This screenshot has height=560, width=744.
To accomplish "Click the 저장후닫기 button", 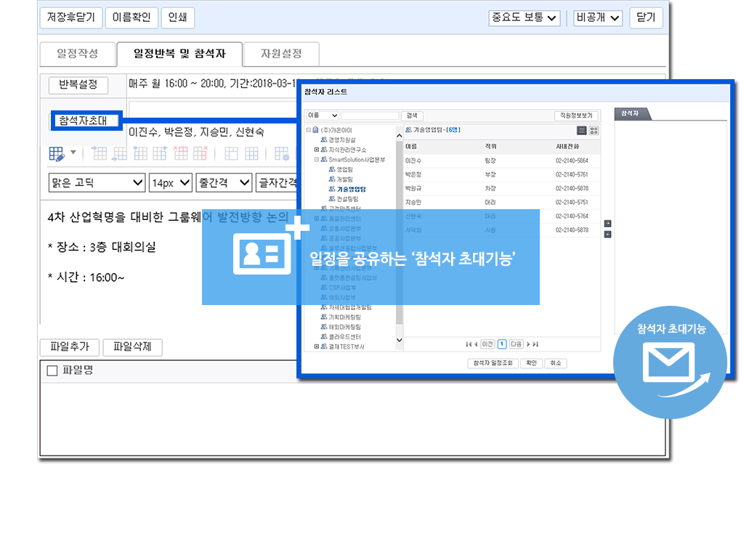I will coord(70,17).
